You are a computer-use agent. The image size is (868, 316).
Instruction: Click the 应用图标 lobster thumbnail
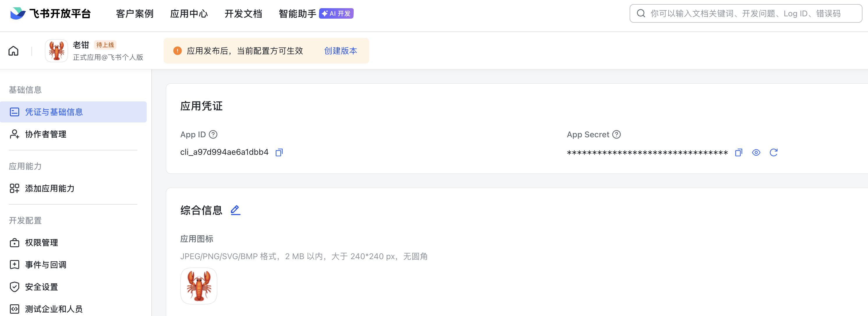[199, 286]
